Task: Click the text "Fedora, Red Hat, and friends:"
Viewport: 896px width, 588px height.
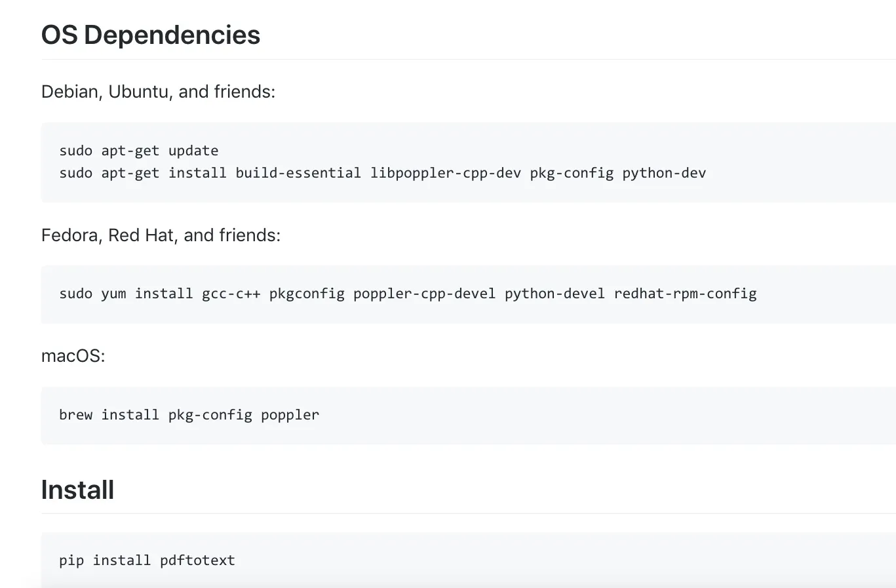Action: pos(161,235)
